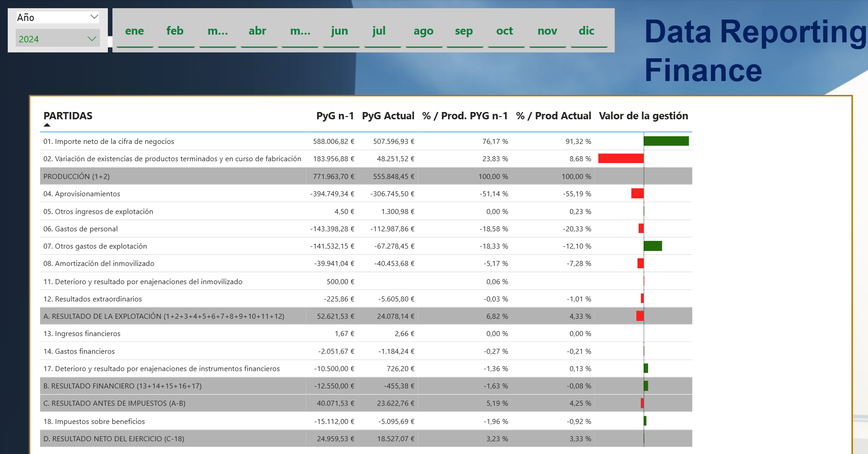
Task: Select row 11. Deterioro y resultado inmovilizado
Action: [366, 281]
